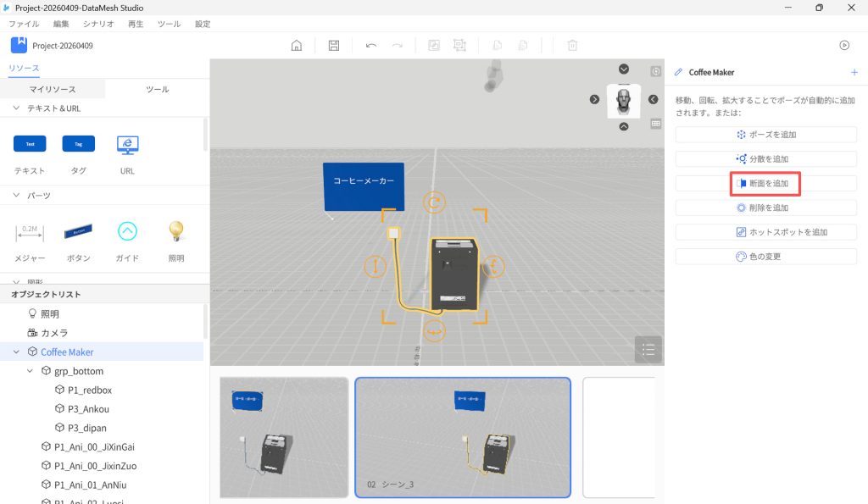
Task: Select the URL tool icon
Action: 127,145
